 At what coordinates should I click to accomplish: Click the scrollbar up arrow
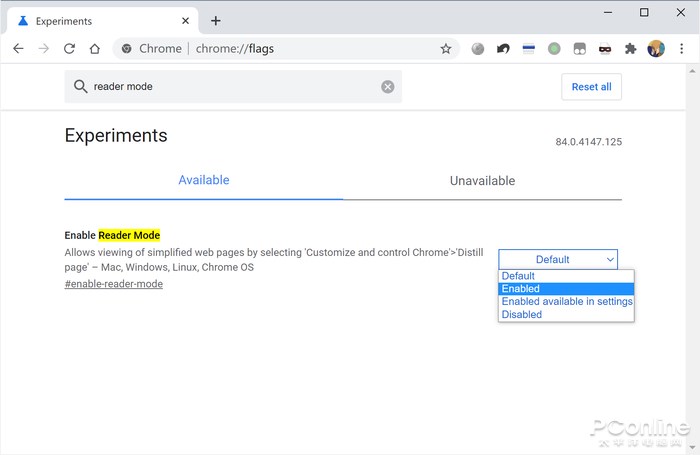tap(692, 71)
